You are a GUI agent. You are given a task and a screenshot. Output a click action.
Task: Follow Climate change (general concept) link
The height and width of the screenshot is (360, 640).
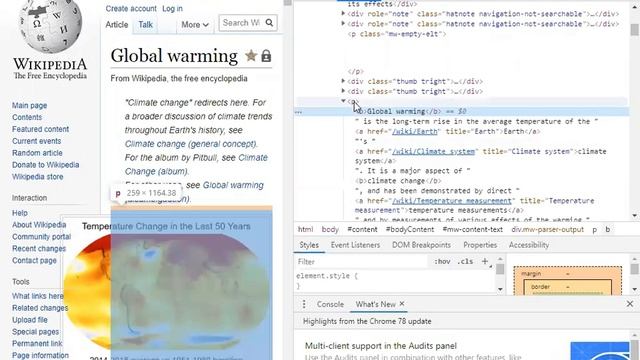tap(191, 144)
